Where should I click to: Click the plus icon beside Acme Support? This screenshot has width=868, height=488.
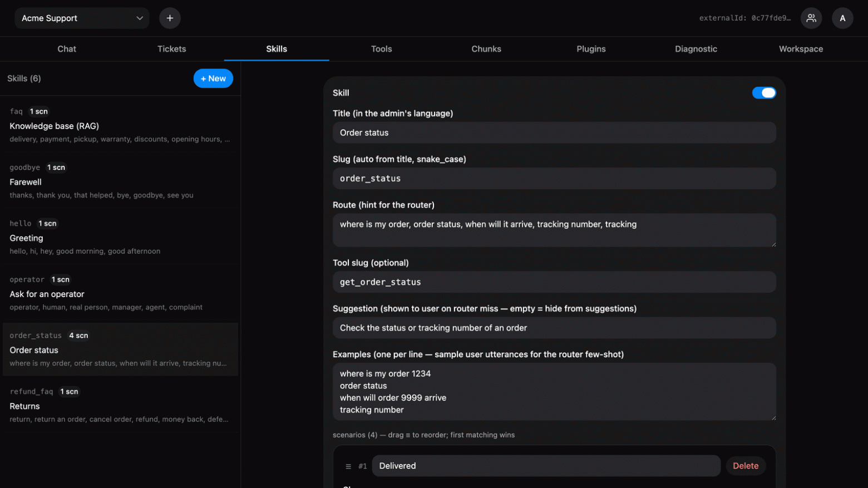[x=170, y=18]
